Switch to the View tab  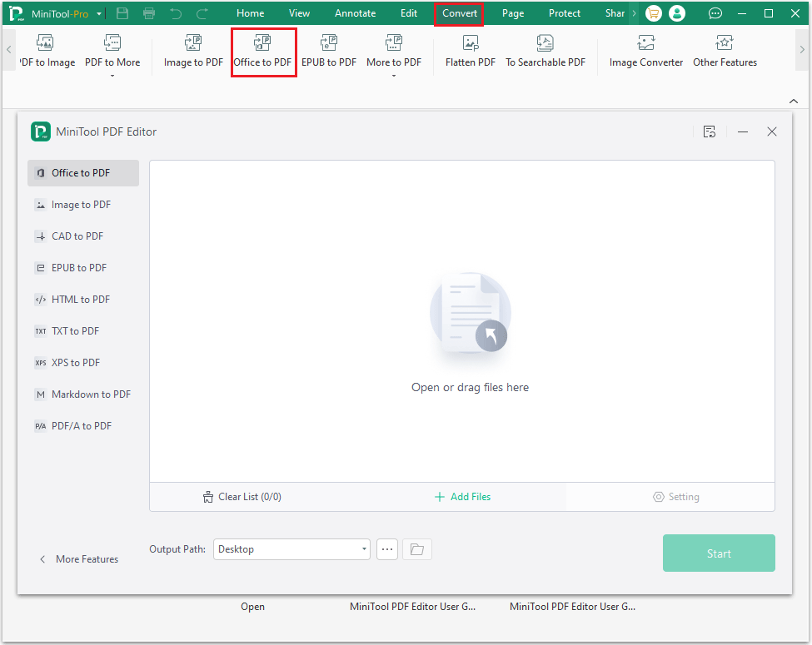(x=299, y=13)
